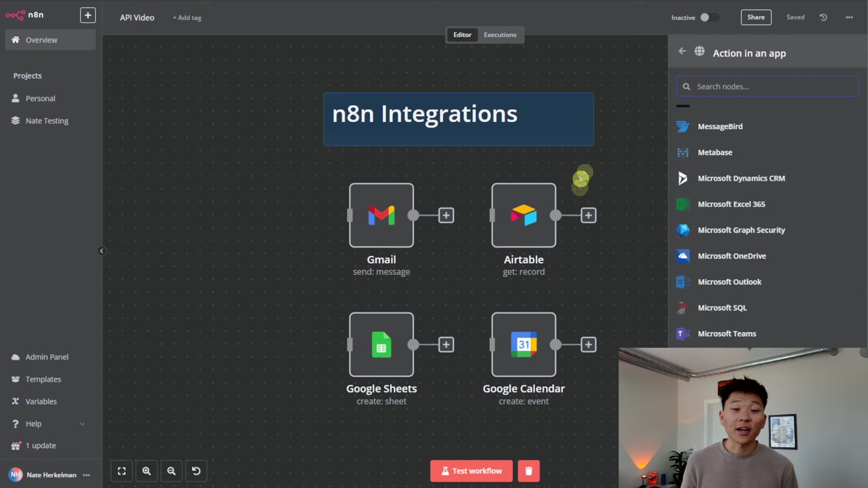The width and height of the screenshot is (868, 488).
Task: Click the Share button
Action: tap(756, 17)
